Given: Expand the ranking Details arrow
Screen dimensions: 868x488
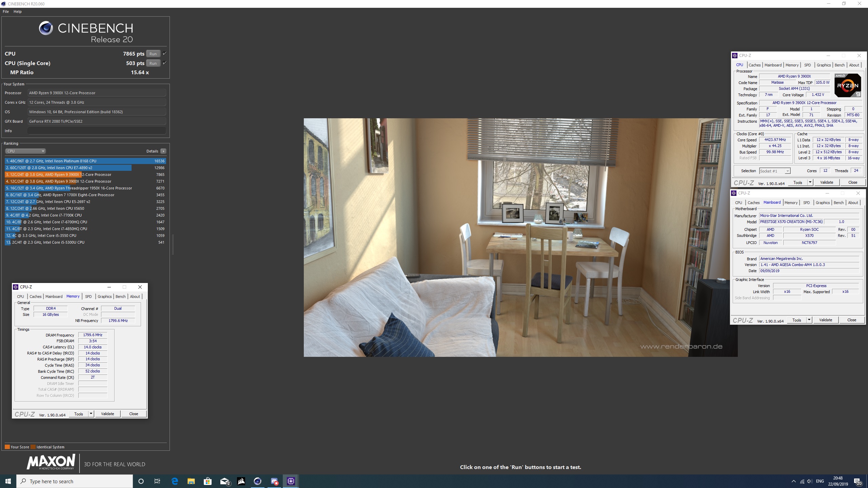Looking at the screenshot, I should [163, 151].
